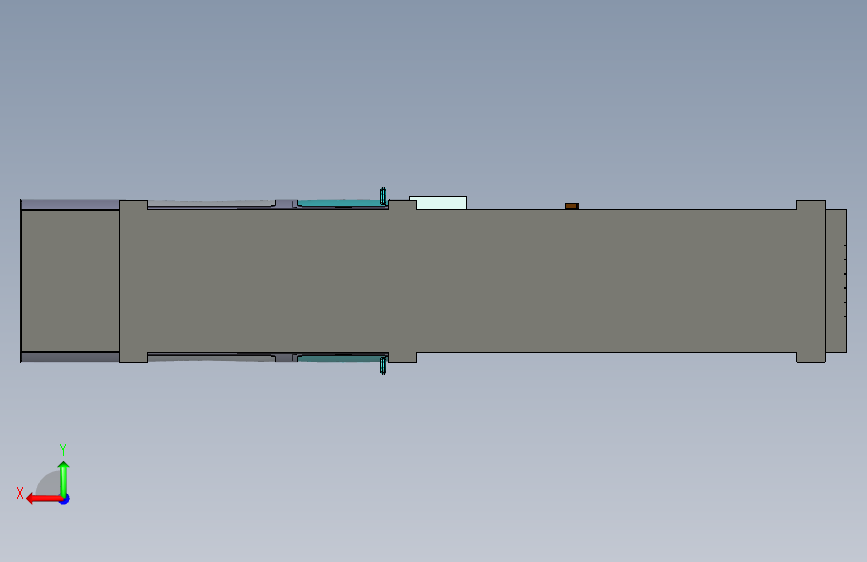
Task: Select the end cap at the far right of the model
Action: click(x=836, y=280)
